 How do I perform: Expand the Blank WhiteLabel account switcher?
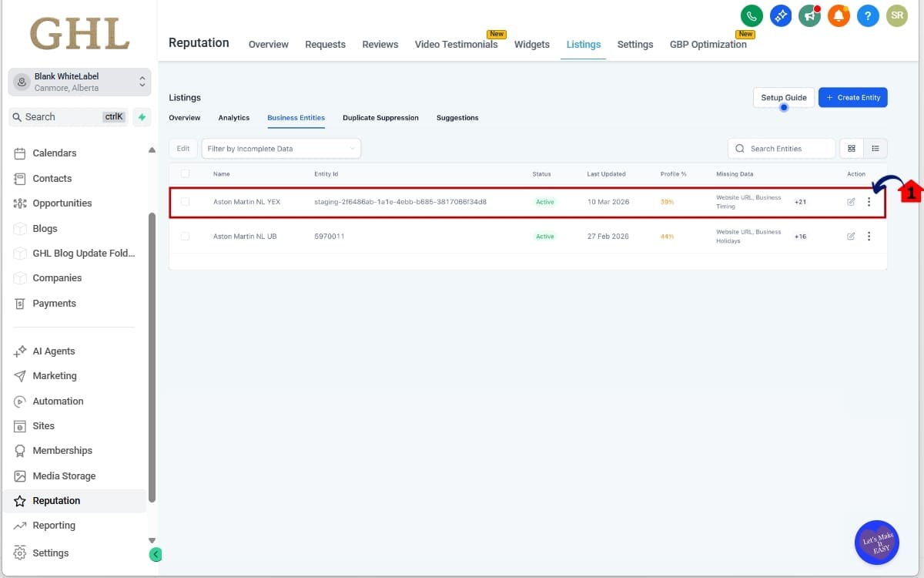(x=79, y=81)
